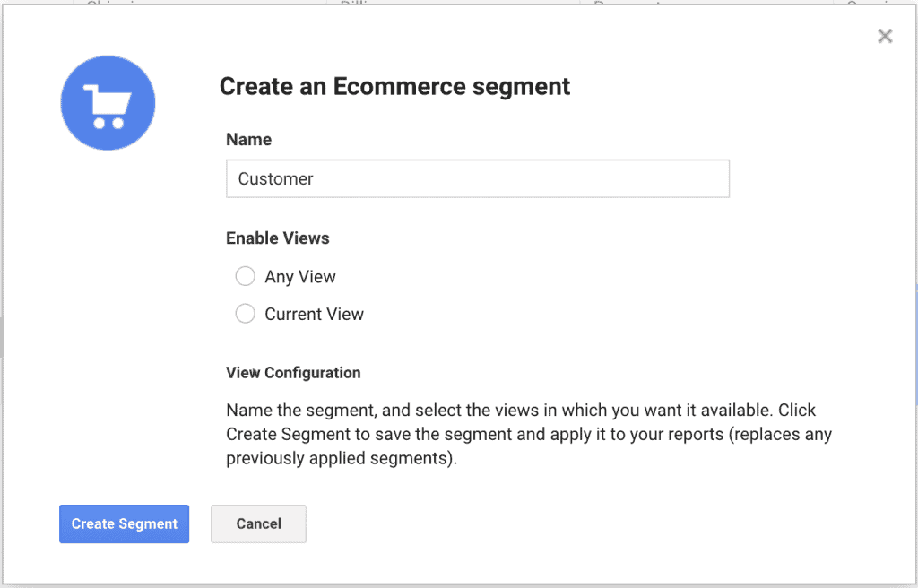The width and height of the screenshot is (918, 588).
Task: Dismiss the dialog using Cancel
Action: click(258, 523)
